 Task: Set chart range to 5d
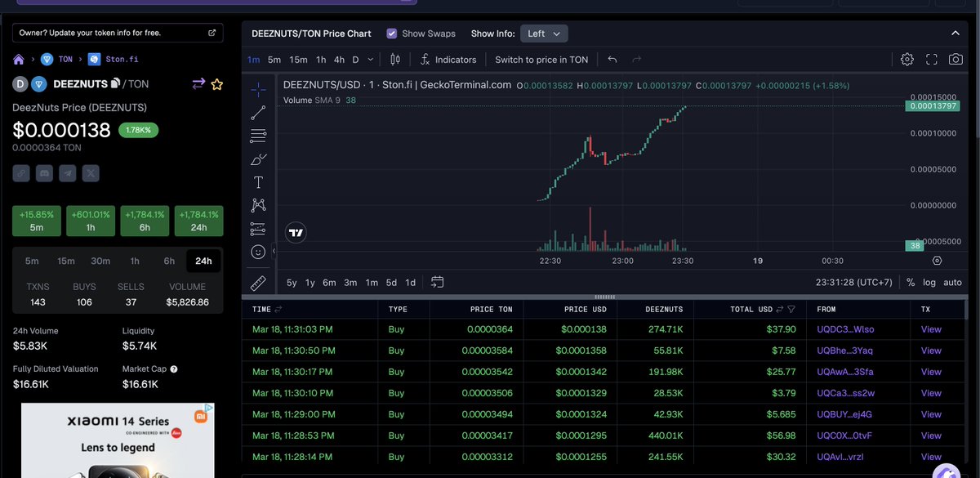click(391, 283)
